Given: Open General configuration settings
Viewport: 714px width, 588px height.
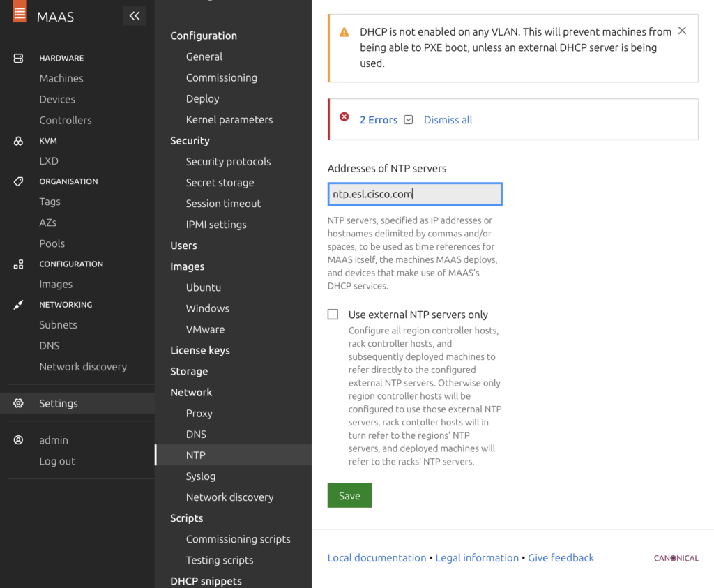Looking at the screenshot, I should (204, 57).
